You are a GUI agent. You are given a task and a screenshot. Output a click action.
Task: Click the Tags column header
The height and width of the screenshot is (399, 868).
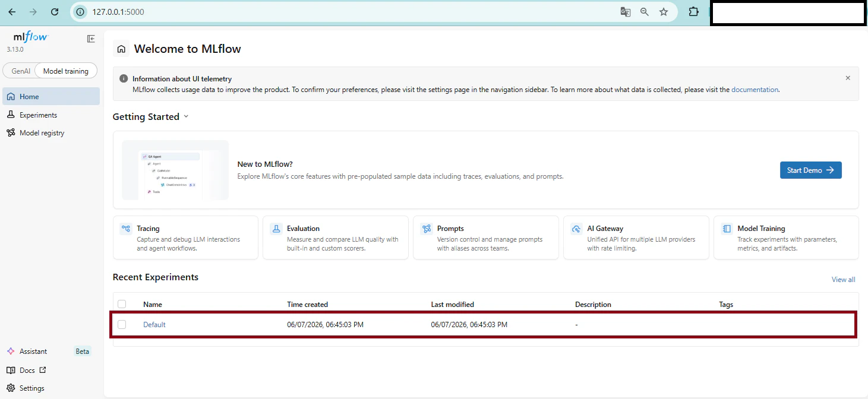[726, 305]
